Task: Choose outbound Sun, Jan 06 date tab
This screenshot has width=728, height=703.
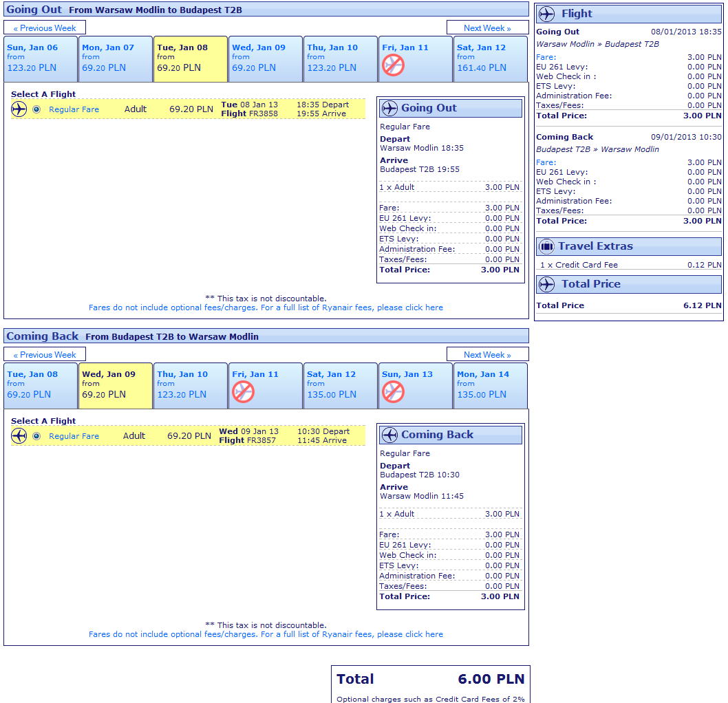Action: (41, 58)
